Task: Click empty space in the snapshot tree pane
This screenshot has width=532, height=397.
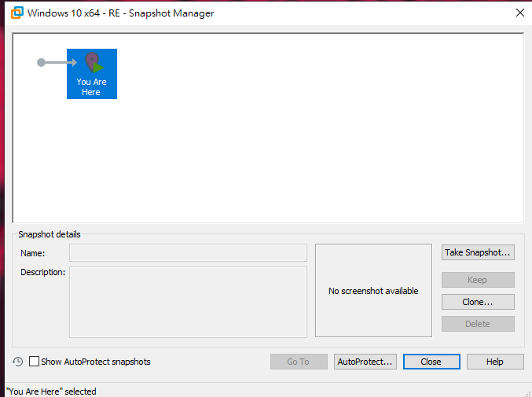Action: pos(314,142)
